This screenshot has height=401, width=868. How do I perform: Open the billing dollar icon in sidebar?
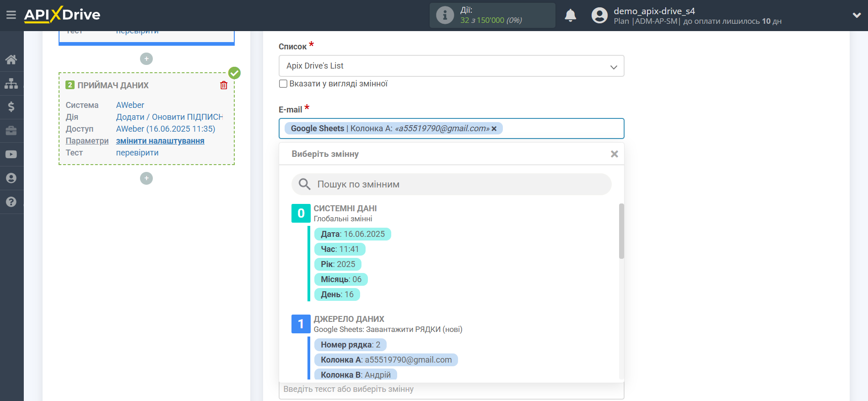(11, 107)
